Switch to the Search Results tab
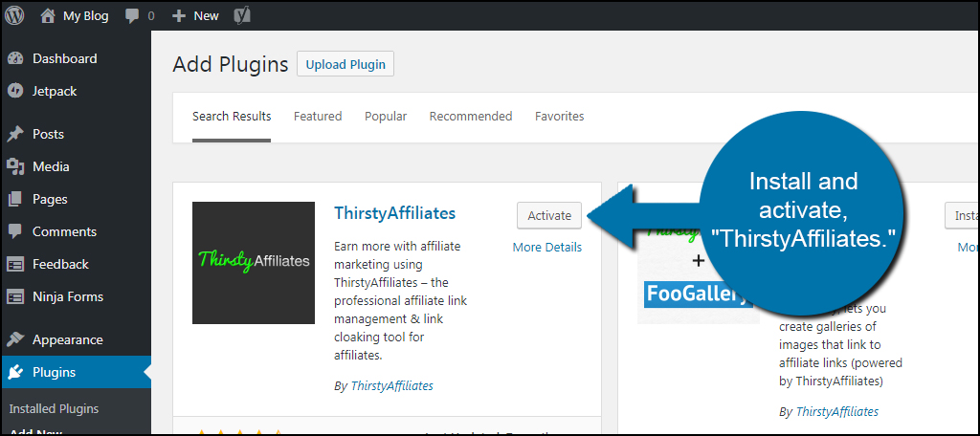Viewport: 980px width, 436px height. (x=232, y=117)
